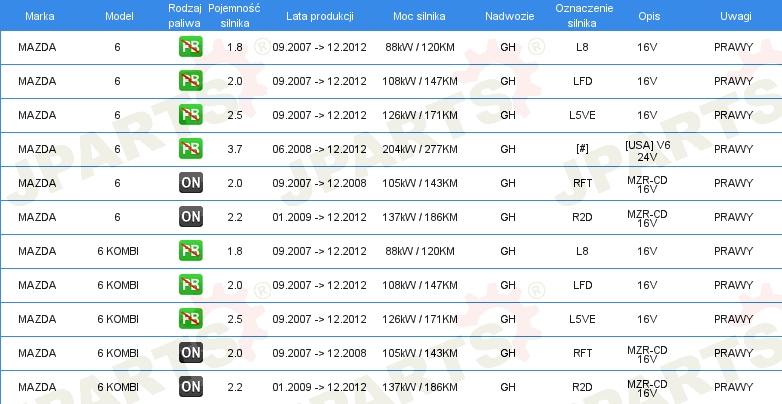Select the 06.2008 -> 12.2012 production date cell
This screenshot has height=404, width=782.
(319, 149)
